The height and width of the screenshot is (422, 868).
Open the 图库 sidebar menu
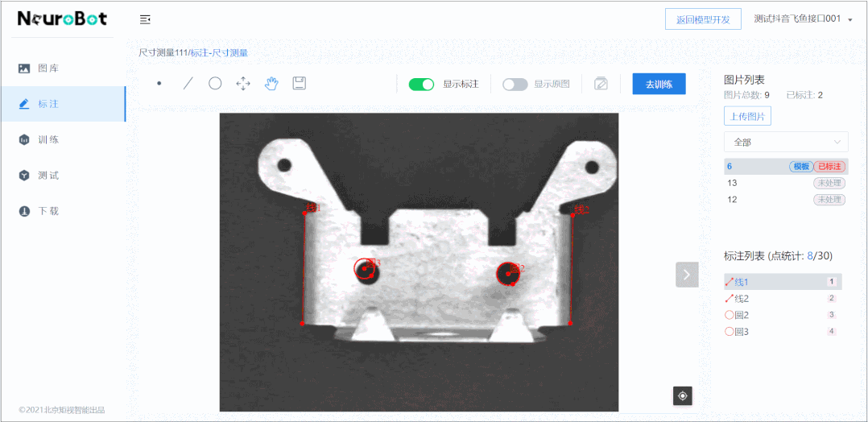tap(48, 68)
